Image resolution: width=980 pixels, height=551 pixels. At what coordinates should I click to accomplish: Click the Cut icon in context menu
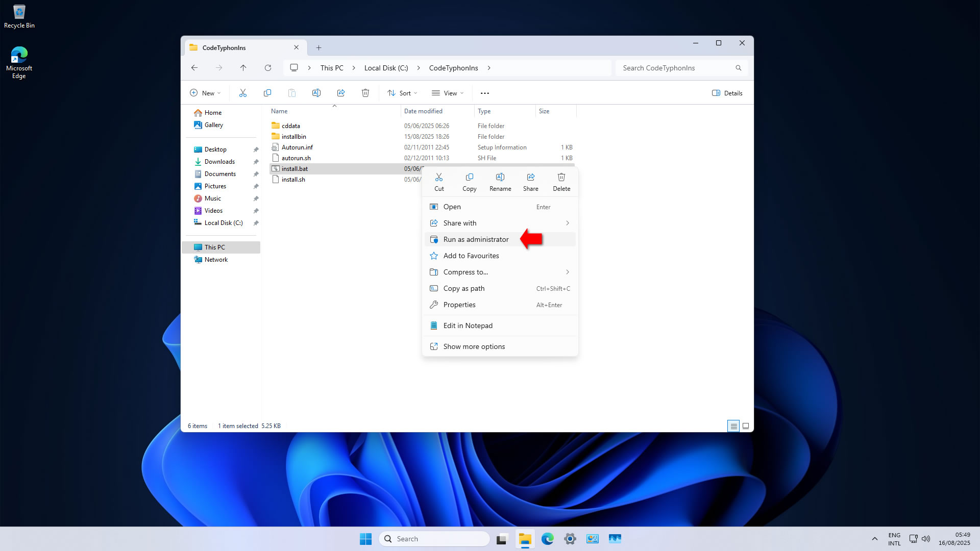439,182
